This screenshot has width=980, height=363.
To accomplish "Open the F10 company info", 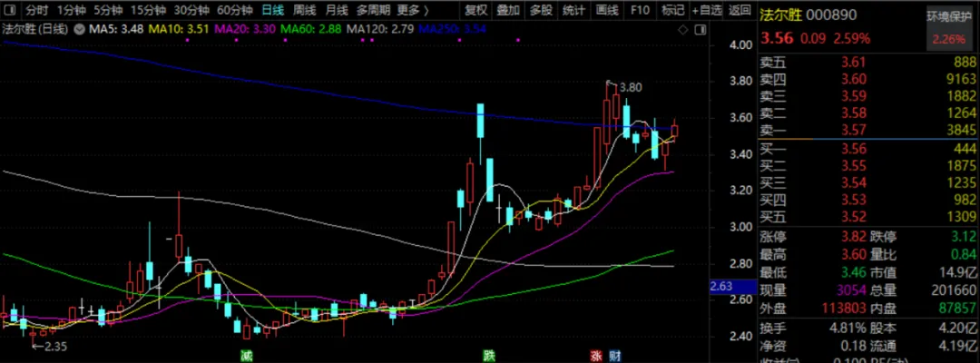I will [x=640, y=10].
